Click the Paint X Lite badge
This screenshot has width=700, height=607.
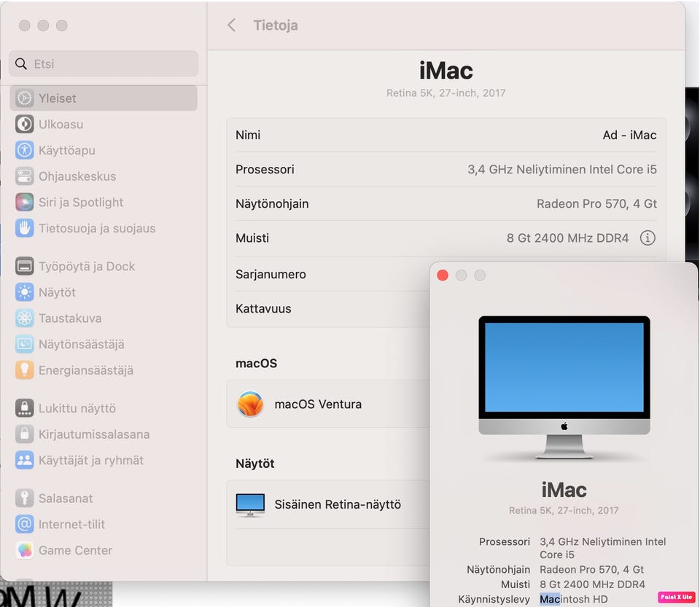point(676,597)
